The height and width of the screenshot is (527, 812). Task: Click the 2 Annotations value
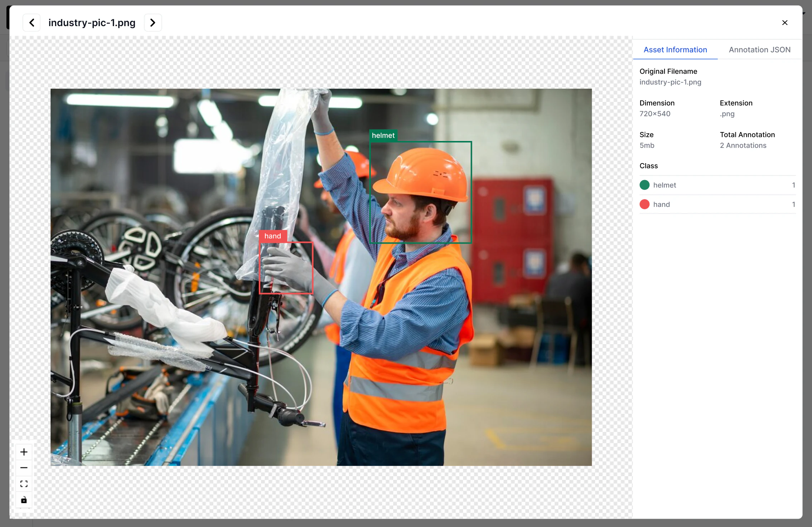[x=743, y=145]
